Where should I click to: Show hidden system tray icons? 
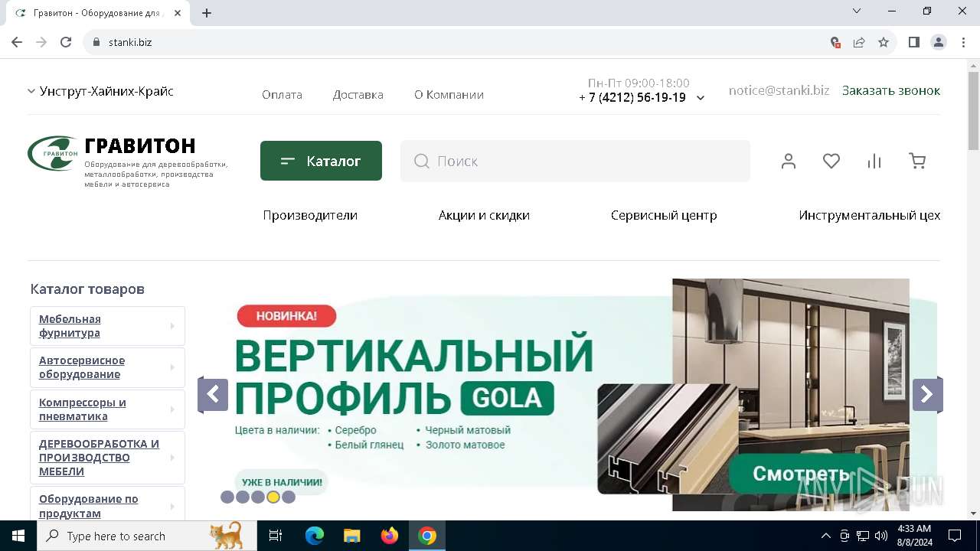825,536
